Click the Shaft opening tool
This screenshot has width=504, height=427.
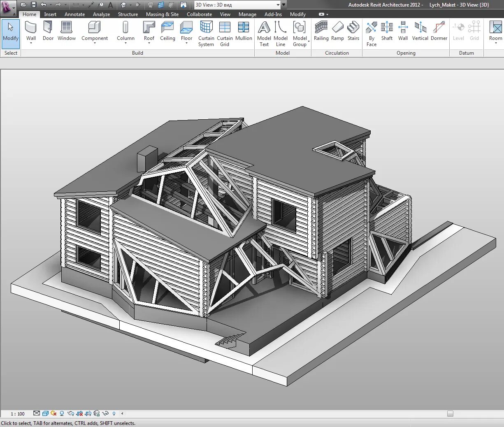(387, 31)
